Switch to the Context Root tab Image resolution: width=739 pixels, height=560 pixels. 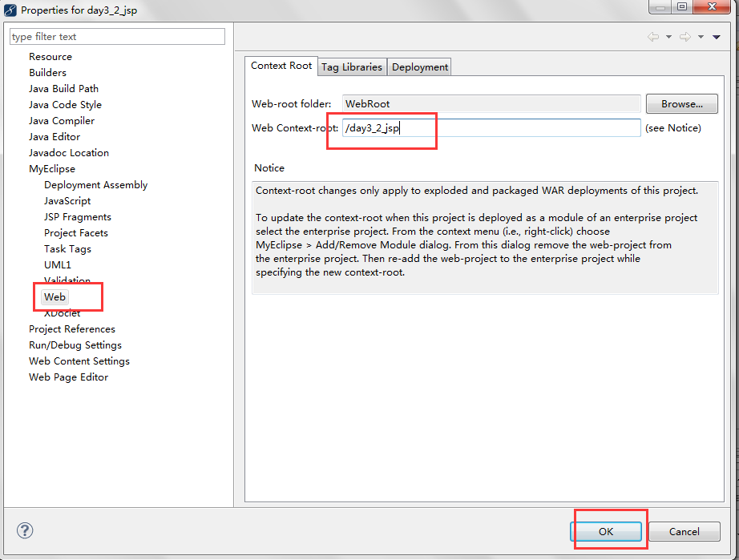pyautogui.click(x=281, y=66)
